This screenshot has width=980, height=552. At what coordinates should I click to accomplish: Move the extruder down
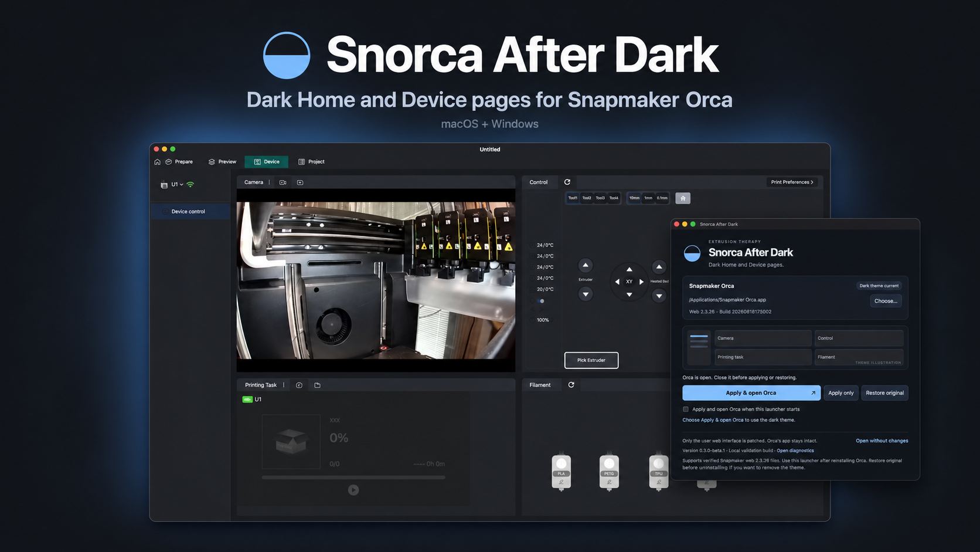coord(586,294)
